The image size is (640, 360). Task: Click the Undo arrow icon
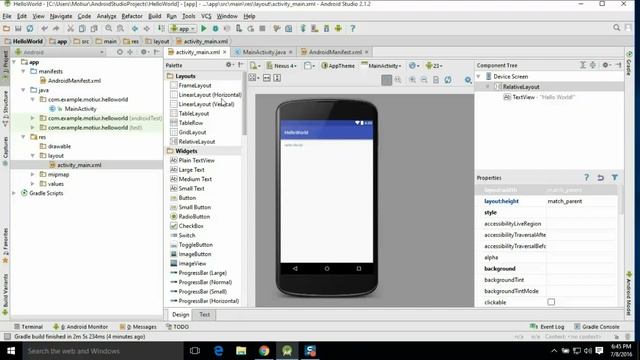coord(44,29)
